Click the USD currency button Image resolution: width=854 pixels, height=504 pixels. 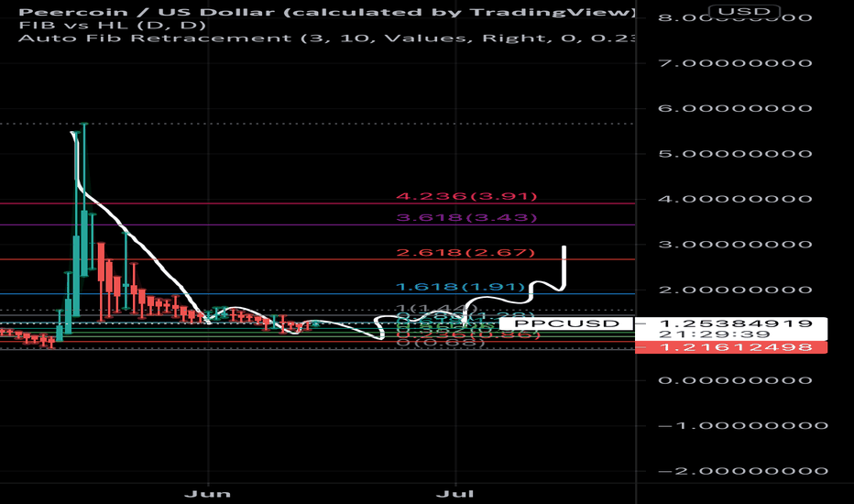point(744,11)
